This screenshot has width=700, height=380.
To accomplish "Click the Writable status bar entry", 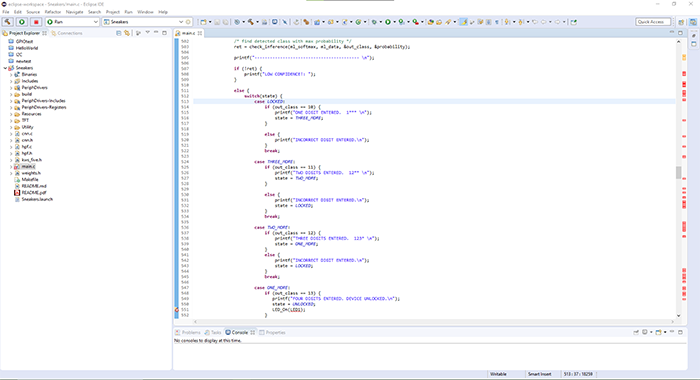I will point(498,374).
